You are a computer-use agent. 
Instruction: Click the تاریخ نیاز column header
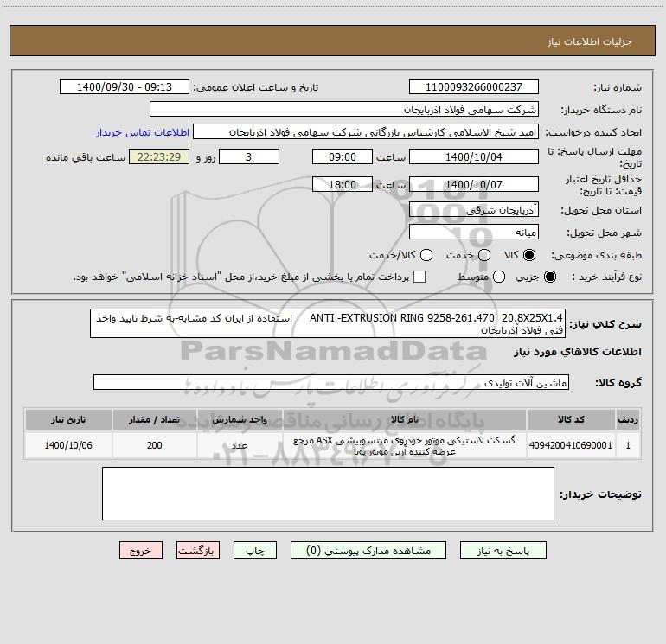pyautogui.click(x=68, y=419)
